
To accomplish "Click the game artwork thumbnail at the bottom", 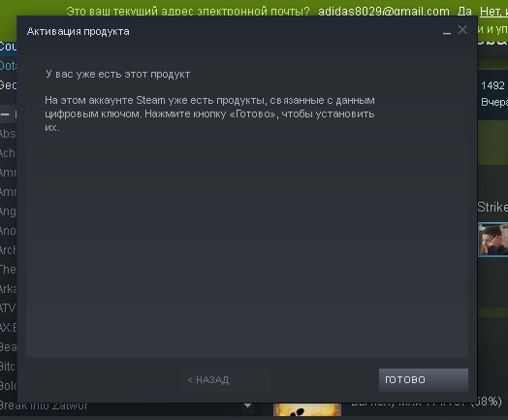I will (307, 409).
